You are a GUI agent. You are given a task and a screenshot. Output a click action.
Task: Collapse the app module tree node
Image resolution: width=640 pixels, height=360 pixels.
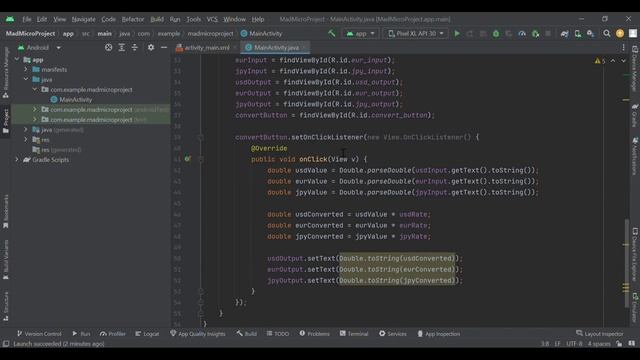(x=17, y=60)
